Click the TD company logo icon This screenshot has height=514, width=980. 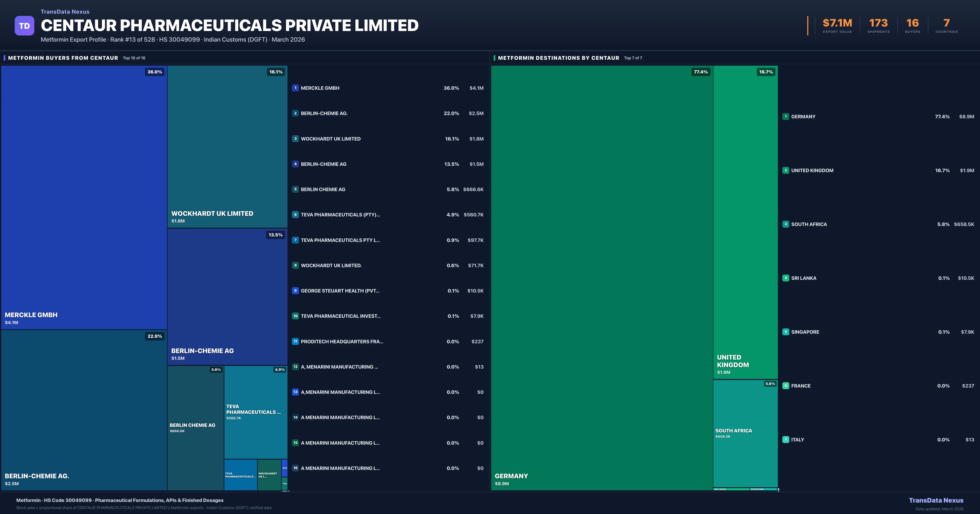24,25
